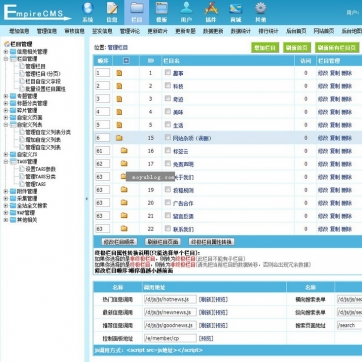Open the 信息 (Info) notepad icon

(112, 12)
